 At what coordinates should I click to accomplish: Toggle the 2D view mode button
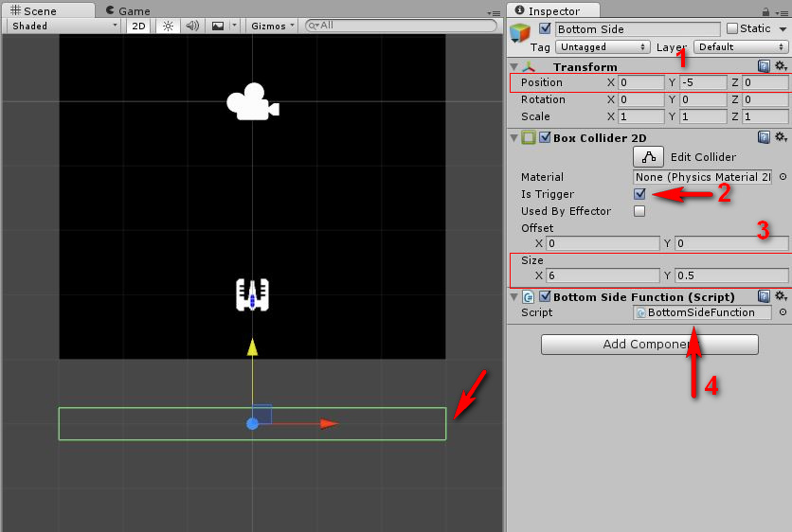[138, 26]
